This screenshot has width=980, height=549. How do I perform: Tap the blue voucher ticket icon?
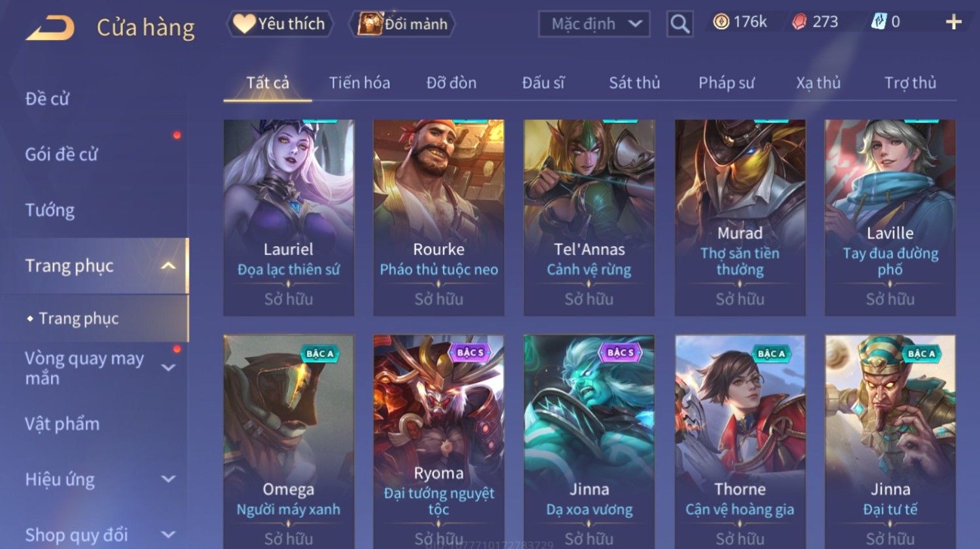[879, 22]
